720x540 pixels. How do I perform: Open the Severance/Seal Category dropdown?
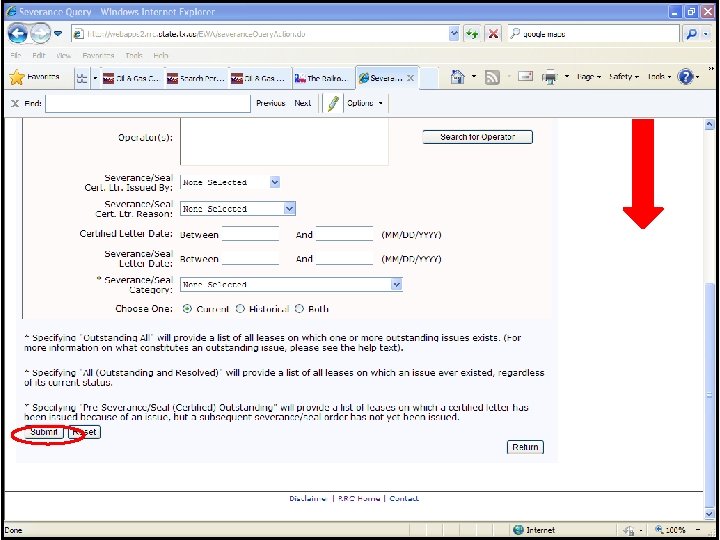tap(396, 285)
